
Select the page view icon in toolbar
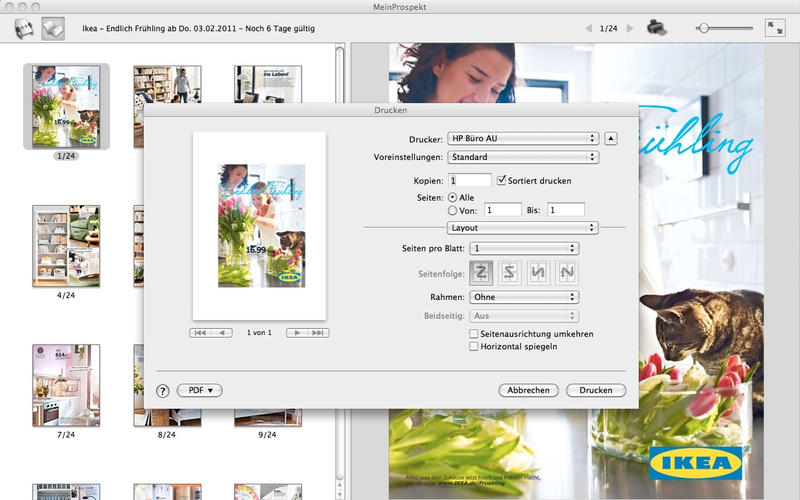point(53,29)
